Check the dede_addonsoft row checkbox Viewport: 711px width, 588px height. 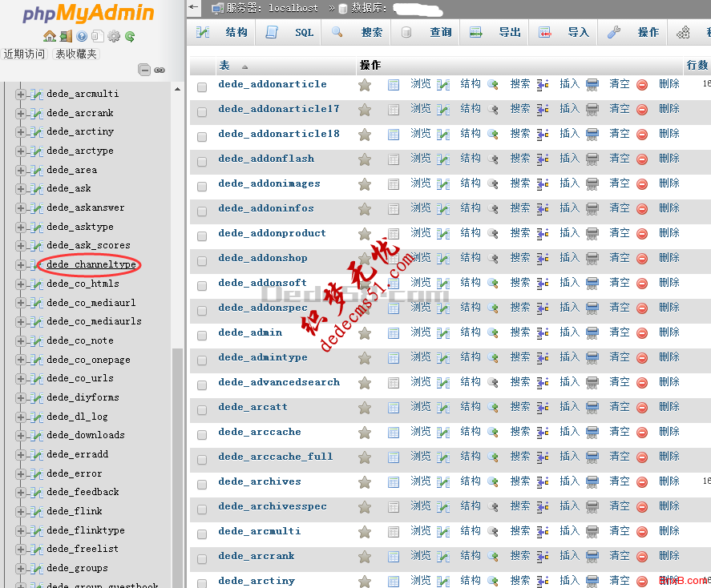point(202,286)
